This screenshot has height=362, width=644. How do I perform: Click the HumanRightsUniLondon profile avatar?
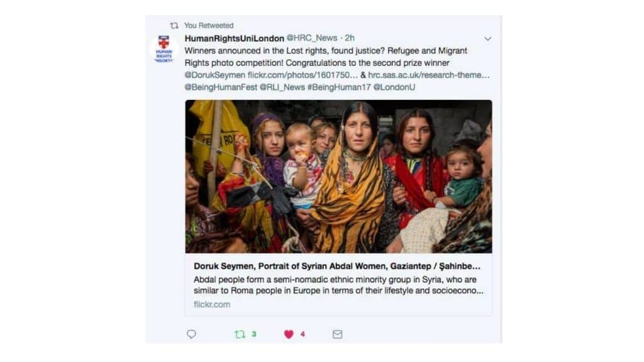(164, 49)
